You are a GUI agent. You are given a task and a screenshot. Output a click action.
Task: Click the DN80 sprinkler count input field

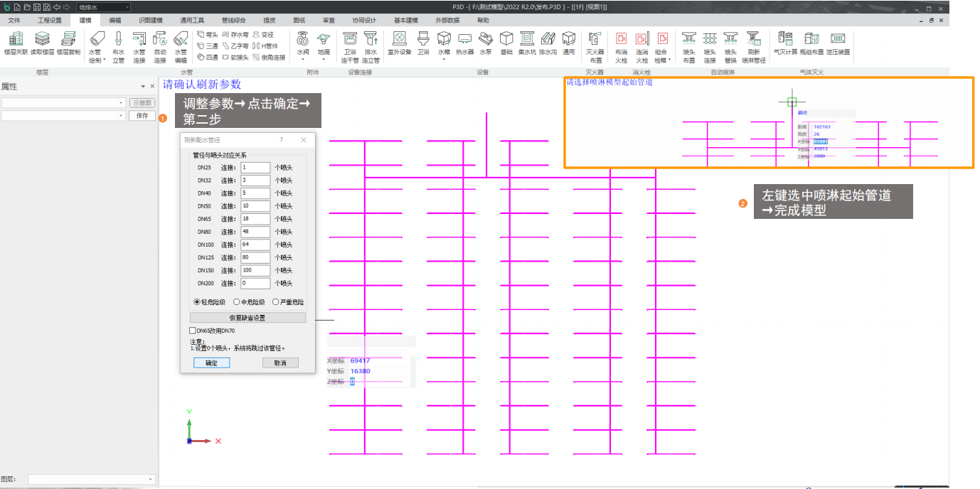click(x=255, y=232)
